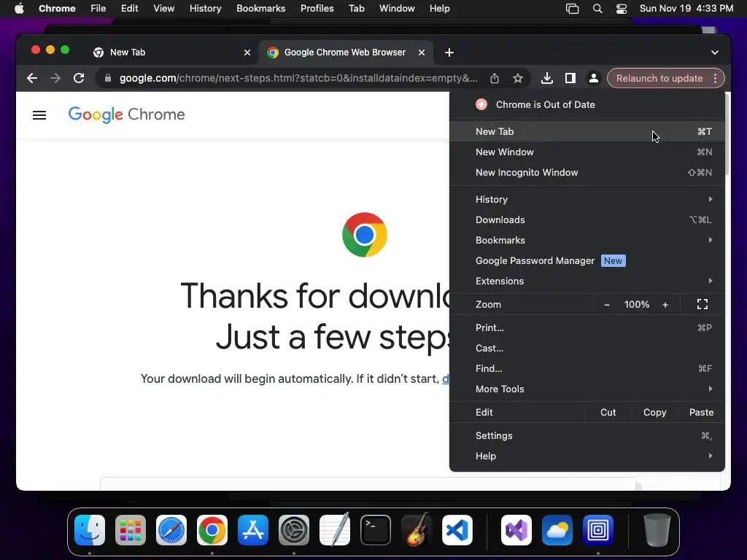This screenshot has width=747, height=560.
Task: Open TextEdit from the Dock
Action: (334, 530)
